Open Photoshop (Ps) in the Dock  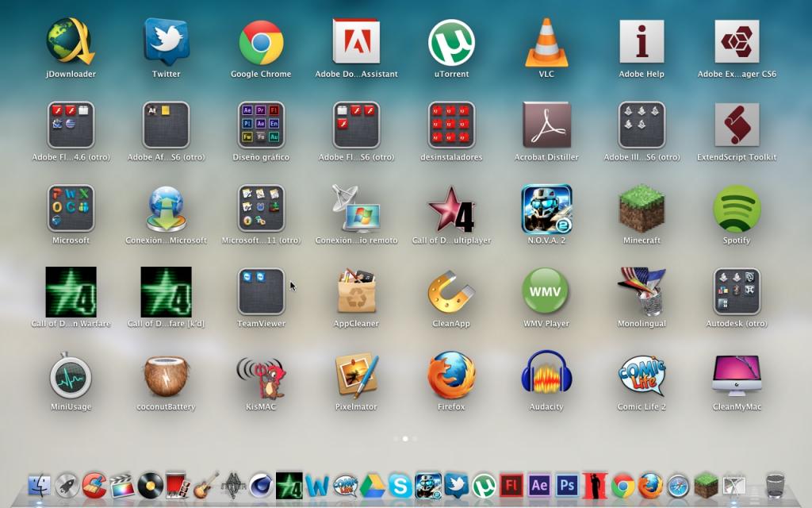[567, 486]
